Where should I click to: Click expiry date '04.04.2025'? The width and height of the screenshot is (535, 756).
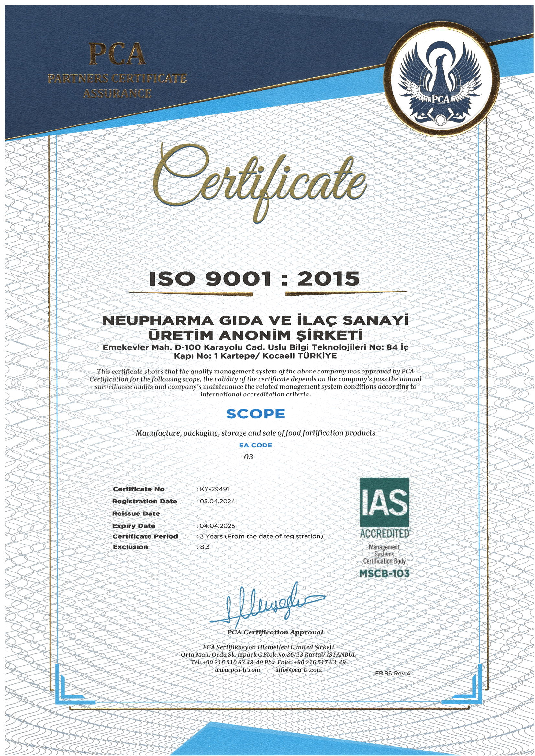click(217, 526)
